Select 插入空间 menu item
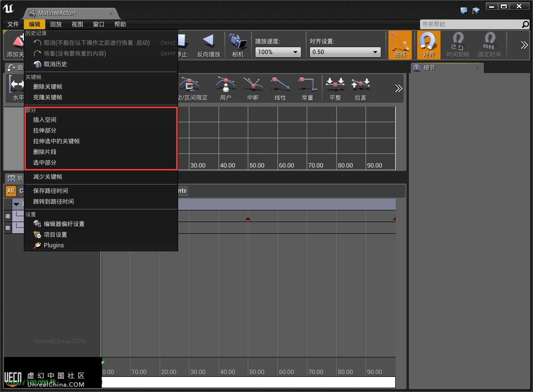 (101, 120)
